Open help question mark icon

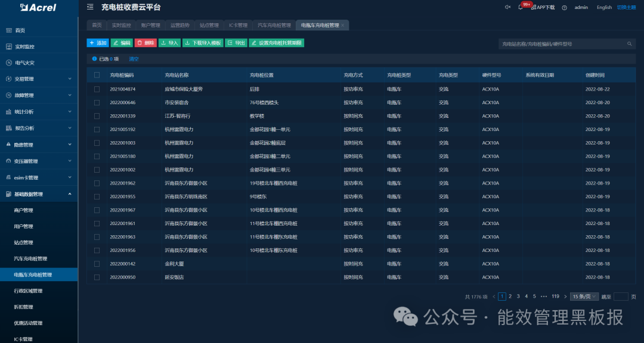coord(564,7)
